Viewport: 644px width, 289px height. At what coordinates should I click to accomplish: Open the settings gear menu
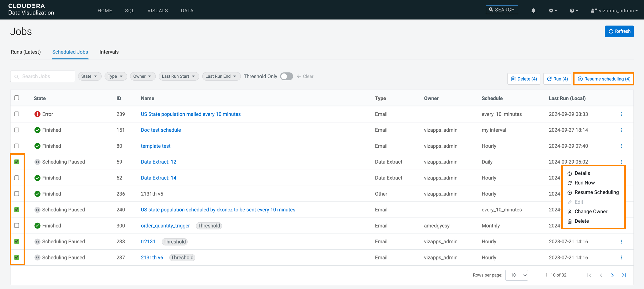pyautogui.click(x=552, y=10)
